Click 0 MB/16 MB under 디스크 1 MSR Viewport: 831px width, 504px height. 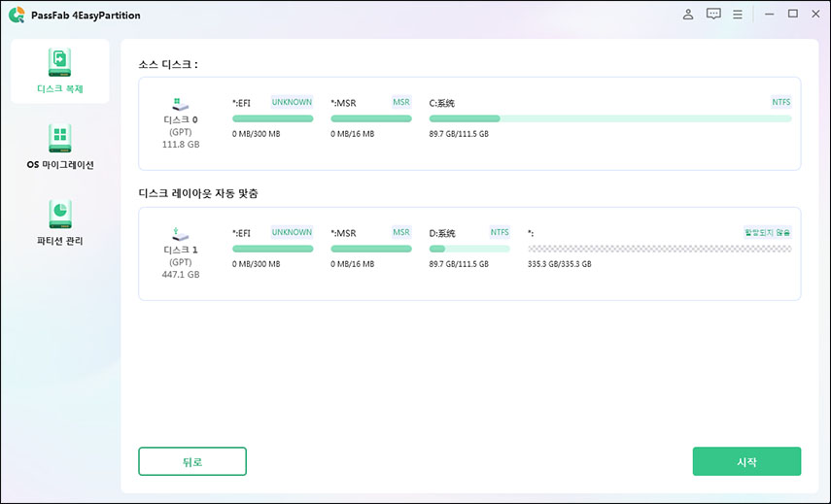(x=353, y=264)
